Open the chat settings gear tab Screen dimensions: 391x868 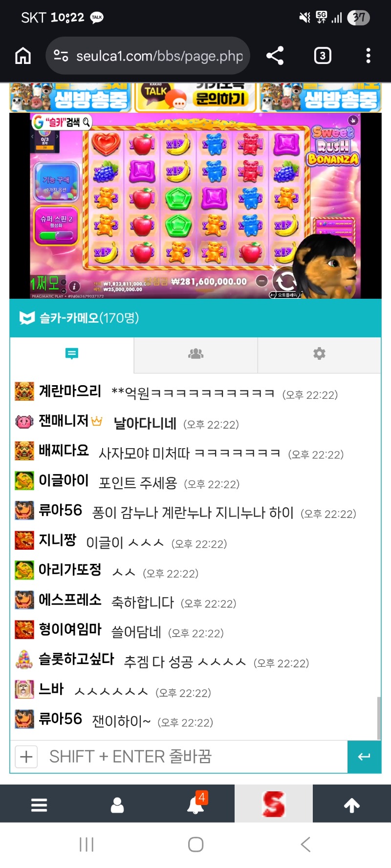pos(319,353)
